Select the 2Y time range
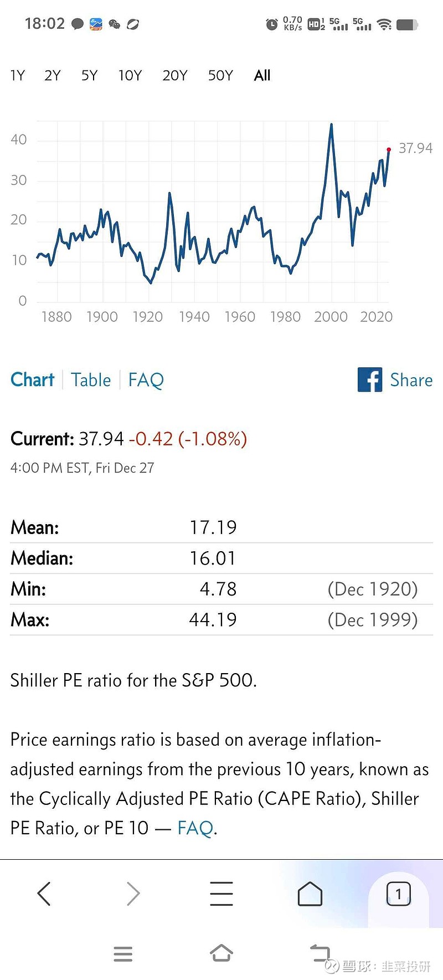 click(53, 75)
